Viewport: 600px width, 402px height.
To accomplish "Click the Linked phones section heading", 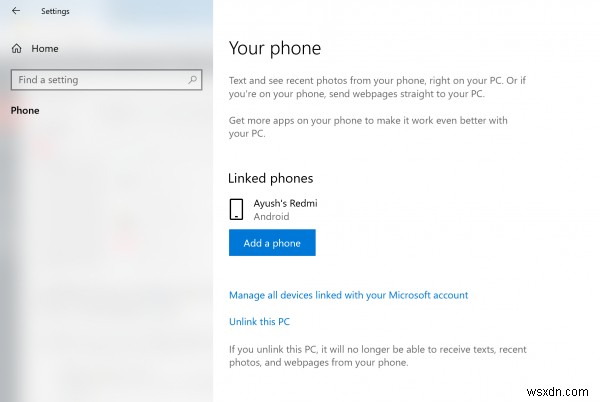I will (x=271, y=178).
